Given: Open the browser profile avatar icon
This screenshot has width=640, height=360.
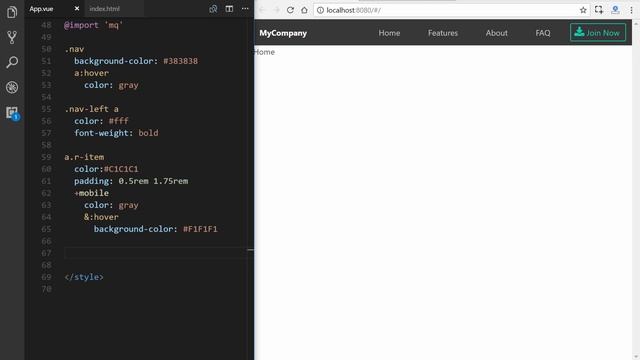Looking at the screenshot, I should tap(615, 10).
